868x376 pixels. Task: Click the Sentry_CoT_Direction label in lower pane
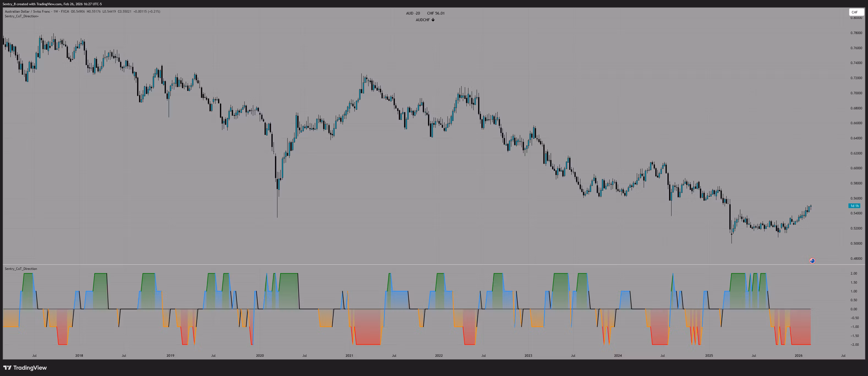[21, 269]
